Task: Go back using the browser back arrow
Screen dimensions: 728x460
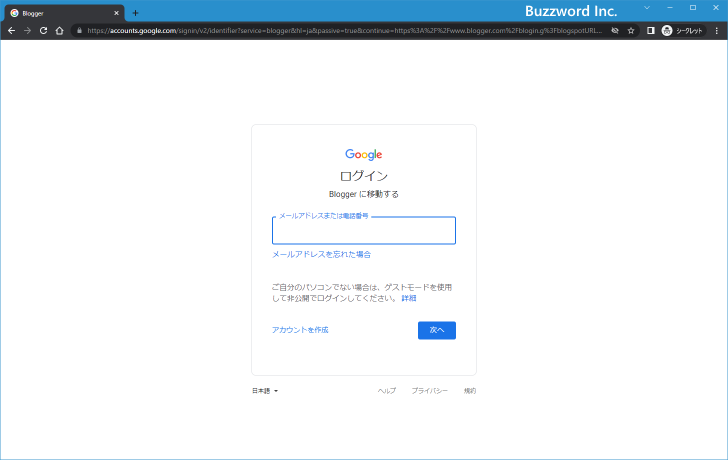Action: tap(12, 31)
